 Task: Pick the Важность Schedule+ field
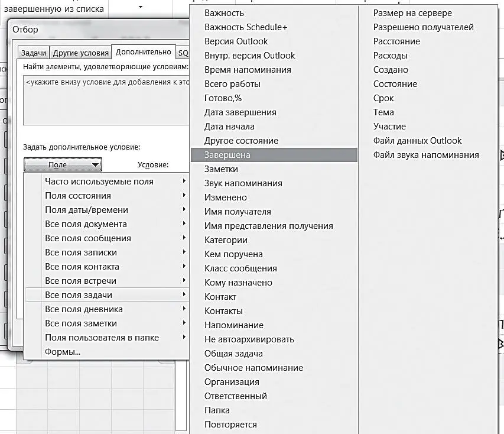click(x=274, y=27)
